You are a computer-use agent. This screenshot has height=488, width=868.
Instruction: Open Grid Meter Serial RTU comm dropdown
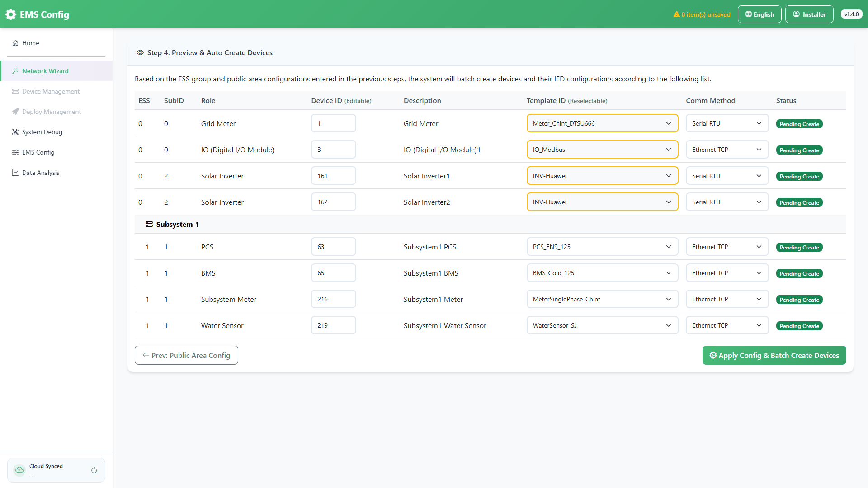[x=727, y=123]
